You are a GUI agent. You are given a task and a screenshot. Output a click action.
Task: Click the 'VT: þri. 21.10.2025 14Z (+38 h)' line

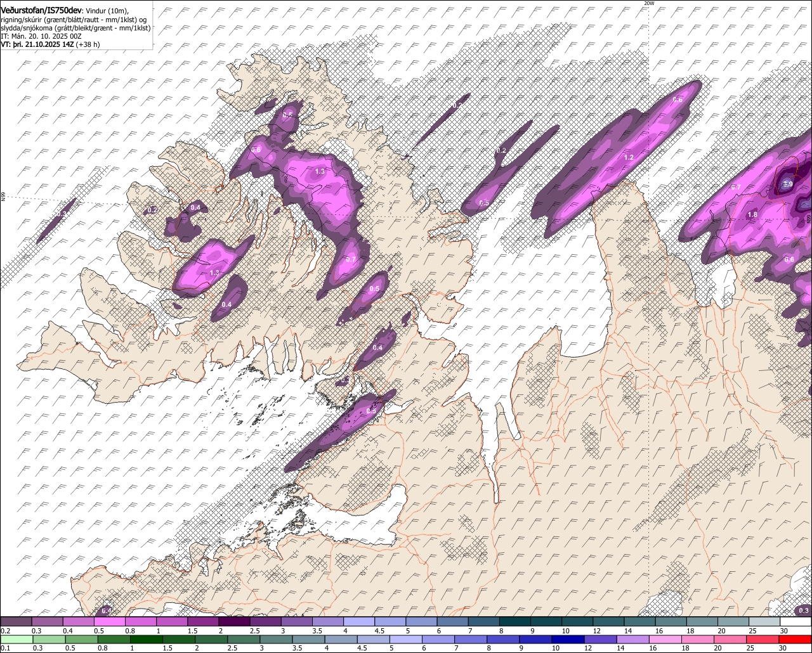[x=50, y=44]
